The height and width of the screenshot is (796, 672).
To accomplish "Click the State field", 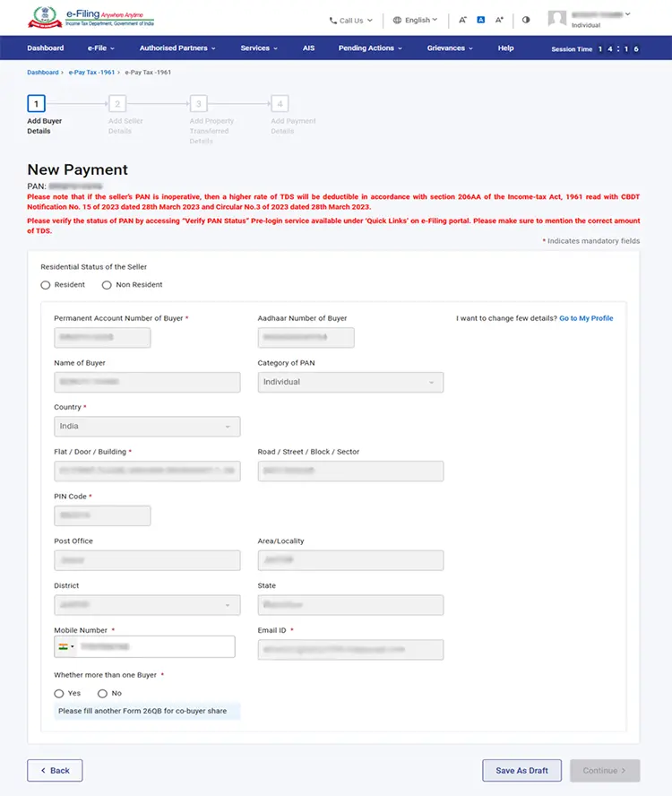I will coord(350,605).
